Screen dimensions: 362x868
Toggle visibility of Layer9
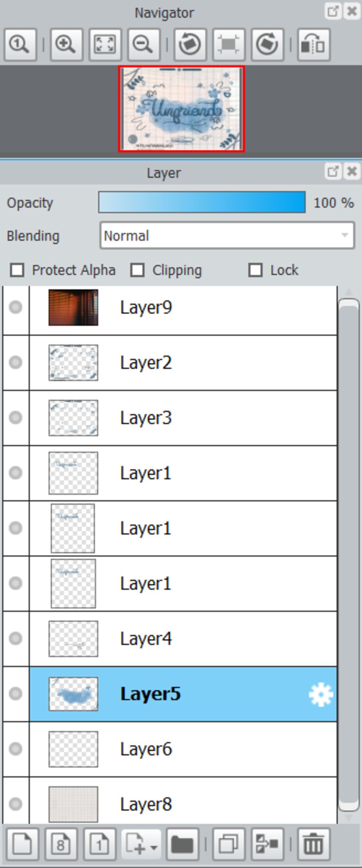point(16,307)
